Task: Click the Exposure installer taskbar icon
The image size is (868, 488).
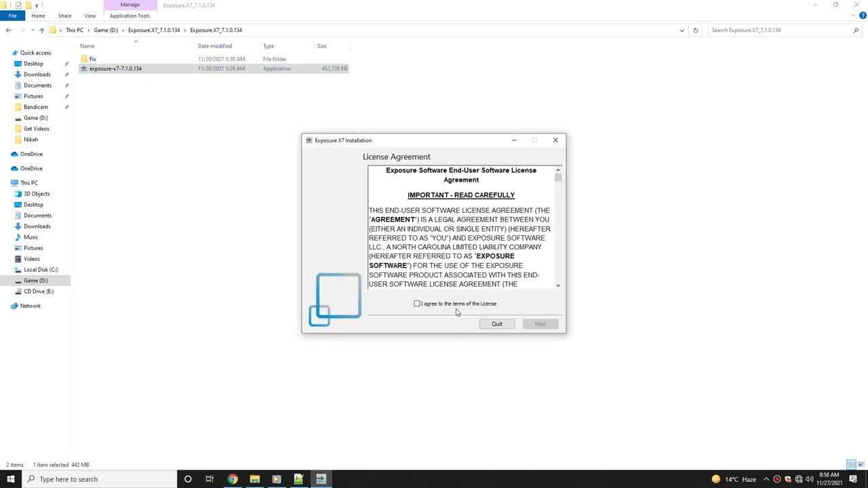Action: (321, 479)
